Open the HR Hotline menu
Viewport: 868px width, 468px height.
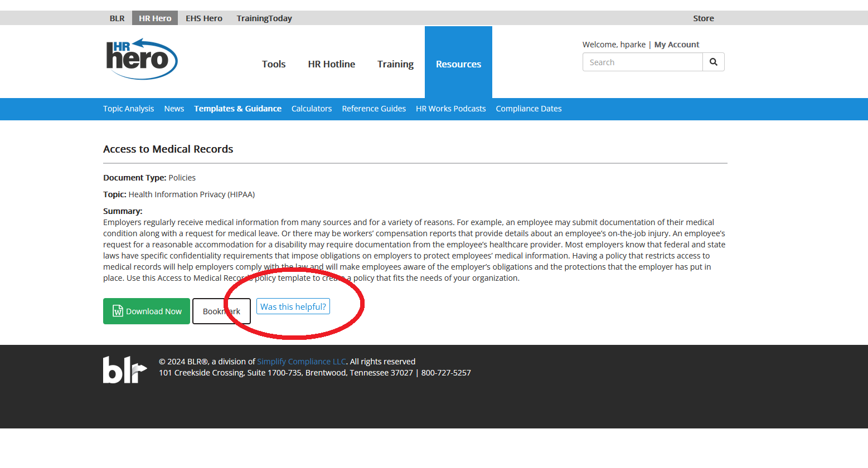pyautogui.click(x=331, y=64)
